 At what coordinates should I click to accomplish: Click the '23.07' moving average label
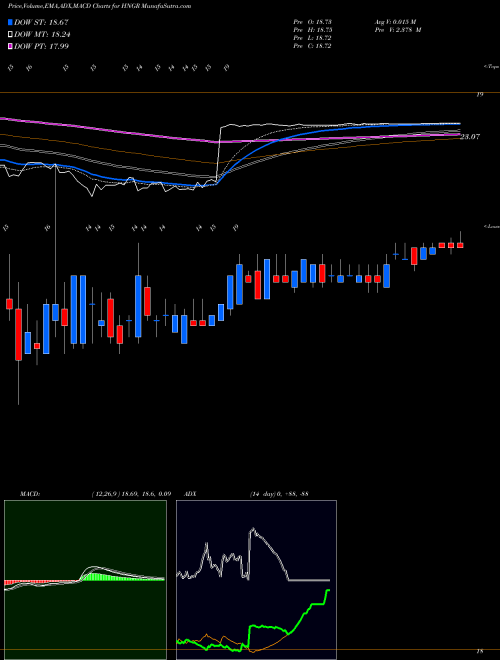coord(470,137)
